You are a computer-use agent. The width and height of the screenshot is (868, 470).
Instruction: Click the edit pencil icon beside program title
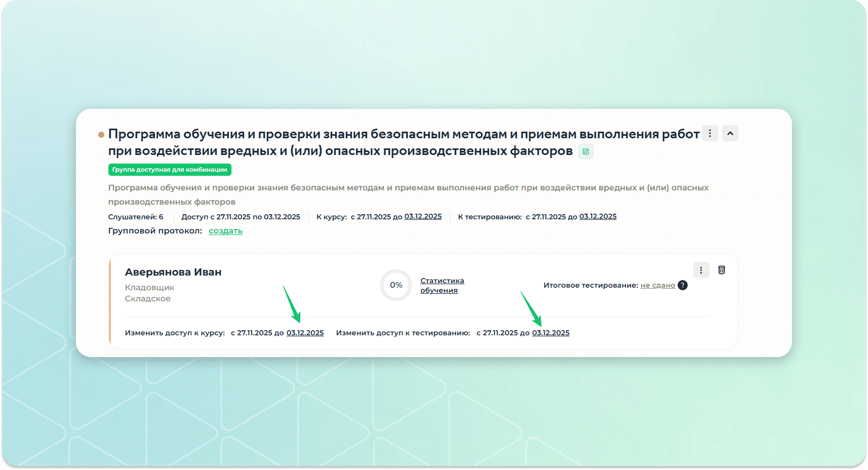[586, 151]
